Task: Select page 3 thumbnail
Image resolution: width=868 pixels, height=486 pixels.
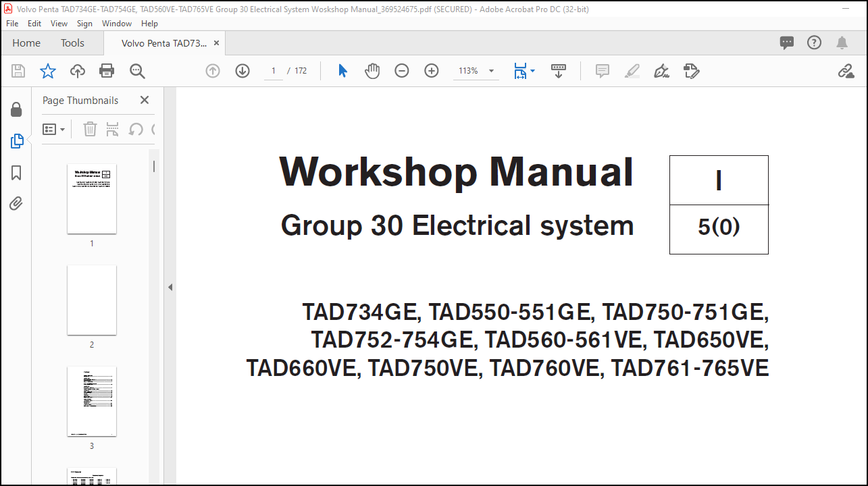Action: pos(92,402)
